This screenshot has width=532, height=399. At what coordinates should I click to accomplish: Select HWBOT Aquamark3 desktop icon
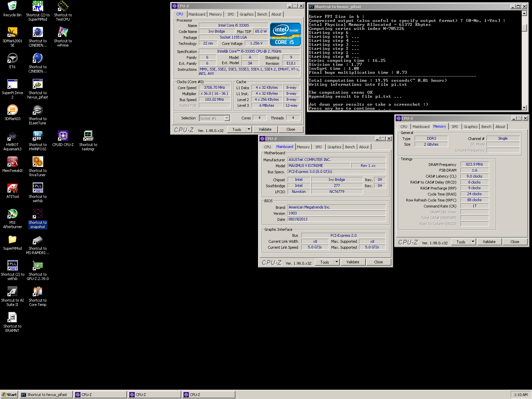[x=12, y=140]
